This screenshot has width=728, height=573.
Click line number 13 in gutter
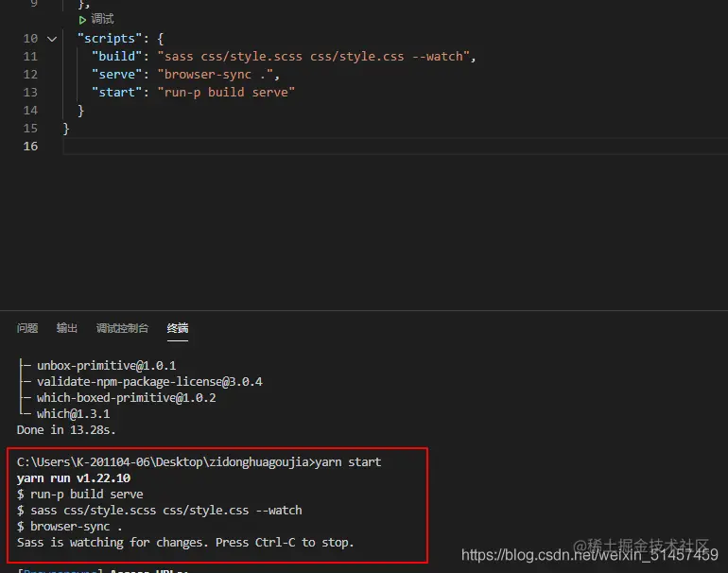pyautogui.click(x=30, y=93)
